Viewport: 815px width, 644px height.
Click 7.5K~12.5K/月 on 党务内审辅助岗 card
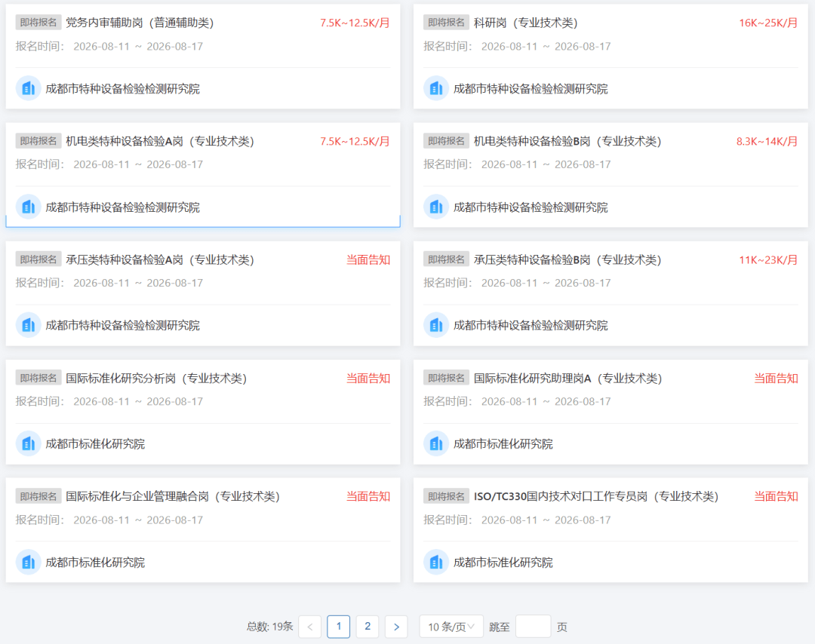point(355,23)
